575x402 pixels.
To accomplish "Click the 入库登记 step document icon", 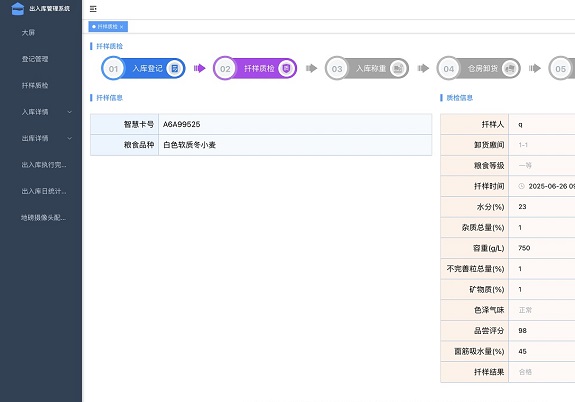I will click(x=175, y=68).
